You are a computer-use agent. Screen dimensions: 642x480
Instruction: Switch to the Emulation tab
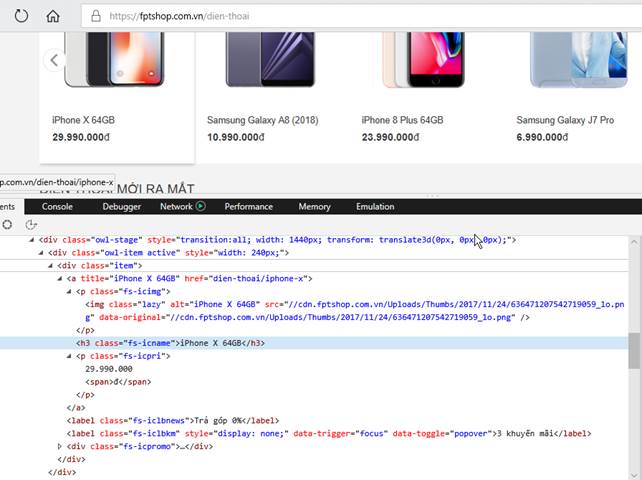[375, 206]
